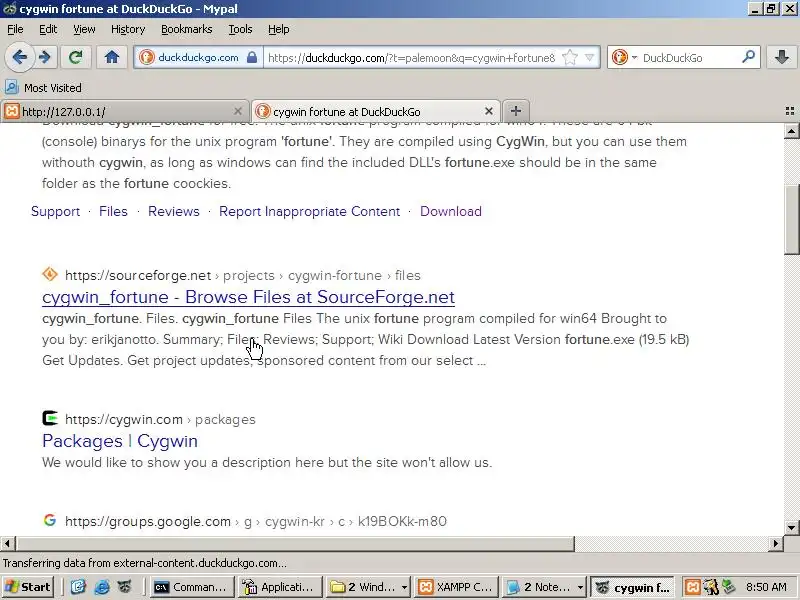Click horizontal scrollbar left arrow

(8, 543)
